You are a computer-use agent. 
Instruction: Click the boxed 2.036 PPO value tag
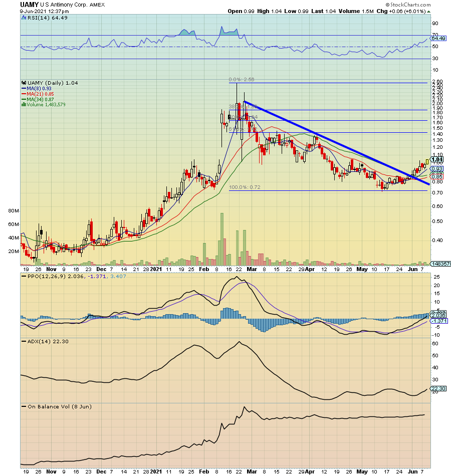pyautogui.click(x=438, y=315)
